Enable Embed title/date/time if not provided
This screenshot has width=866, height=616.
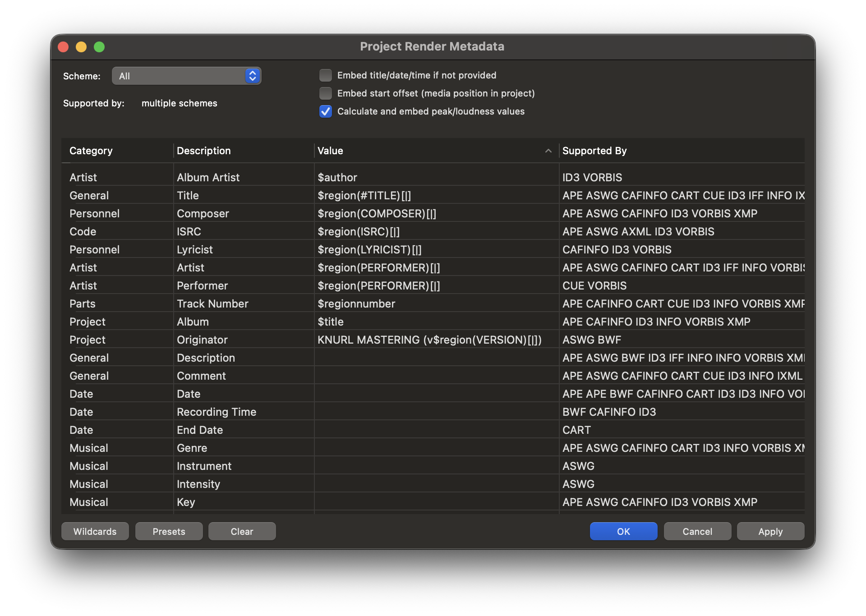click(x=326, y=75)
